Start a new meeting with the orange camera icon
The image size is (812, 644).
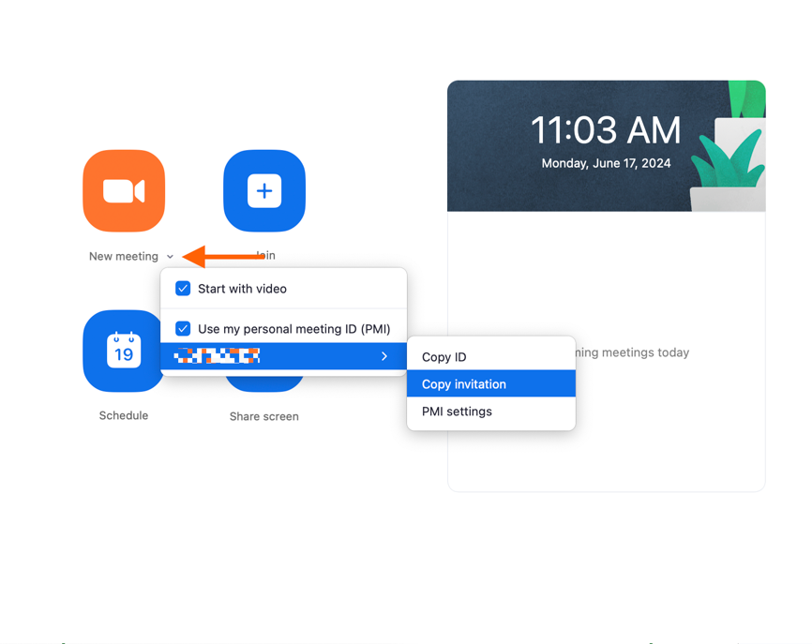point(124,191)
